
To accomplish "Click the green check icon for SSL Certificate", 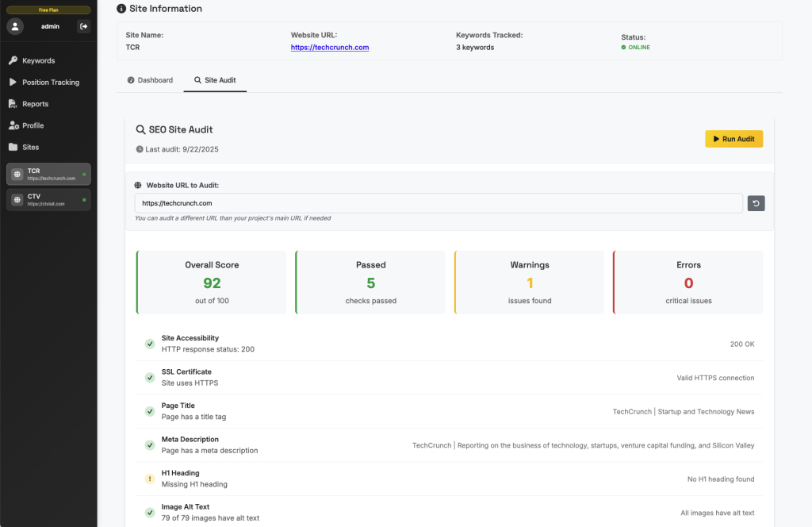I will [x=149, y=378].
